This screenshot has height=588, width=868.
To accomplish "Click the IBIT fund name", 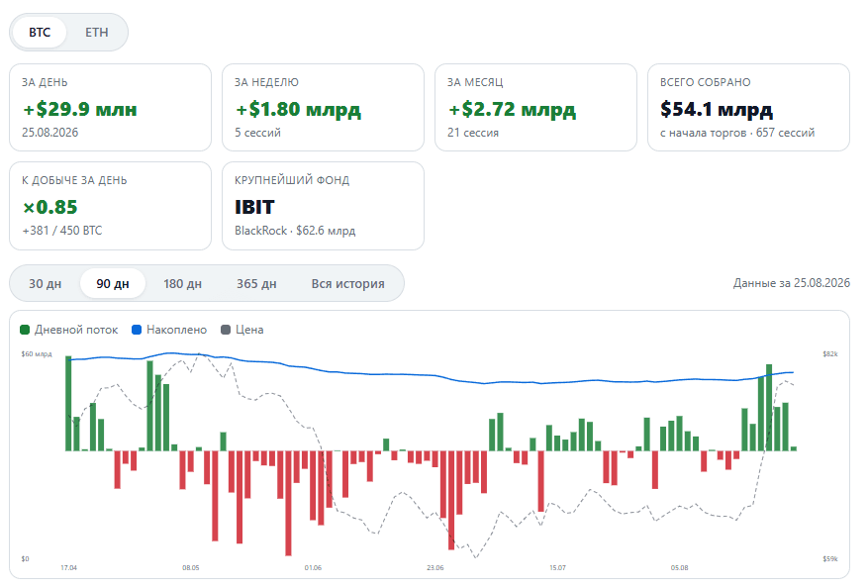I will click(254, 207).
